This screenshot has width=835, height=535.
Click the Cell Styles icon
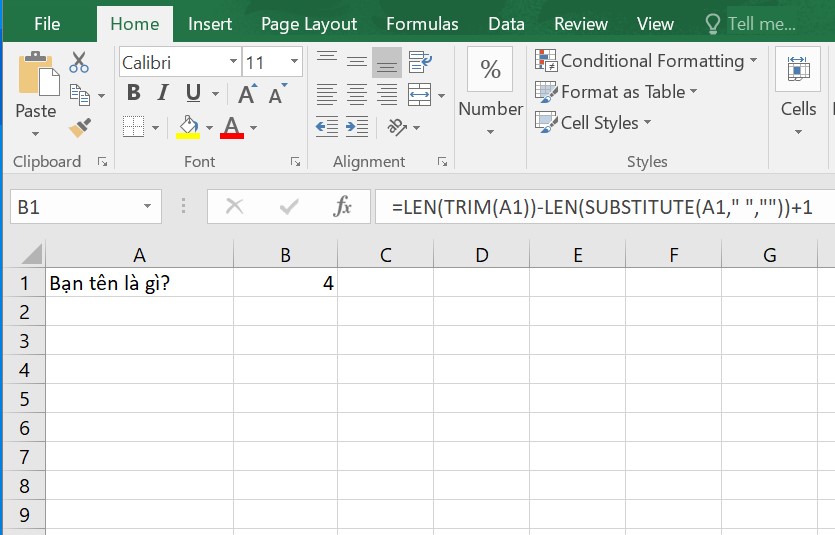546,122
